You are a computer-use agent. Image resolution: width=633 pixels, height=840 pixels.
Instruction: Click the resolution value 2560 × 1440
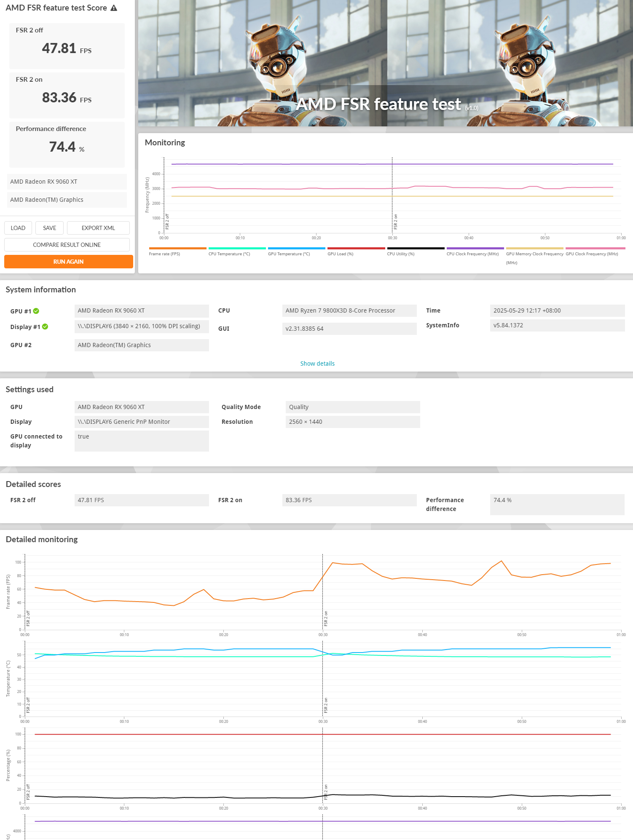point(353,422)
